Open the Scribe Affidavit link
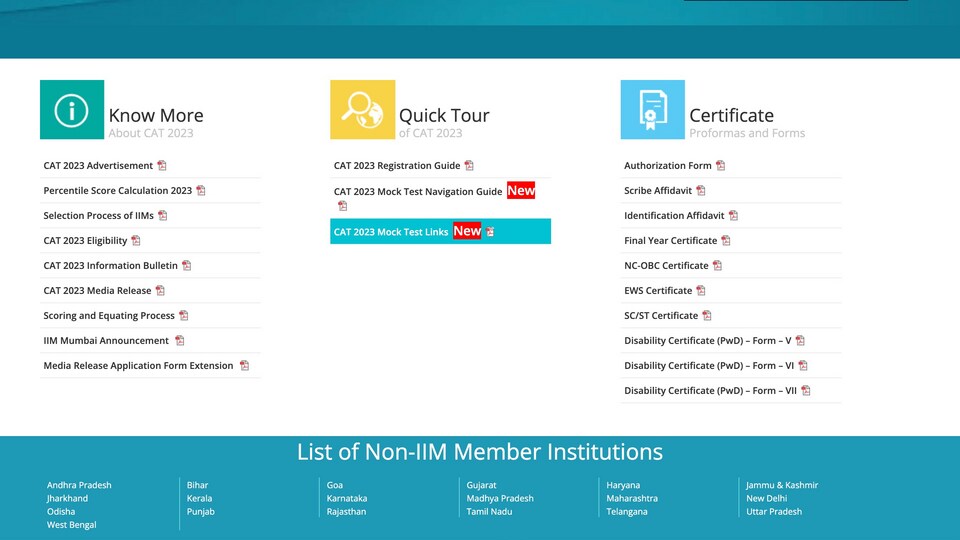Screen dimensions: 960x540 658,190
